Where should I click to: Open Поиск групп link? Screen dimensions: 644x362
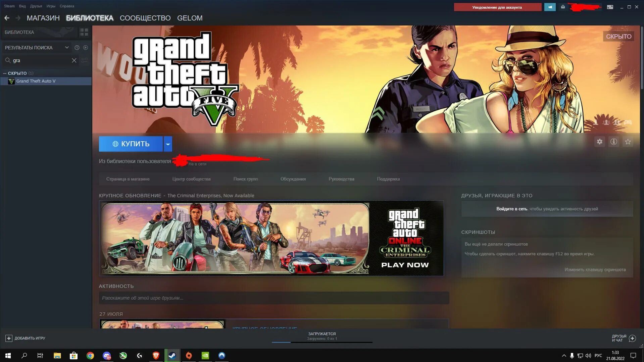point(246,179)
